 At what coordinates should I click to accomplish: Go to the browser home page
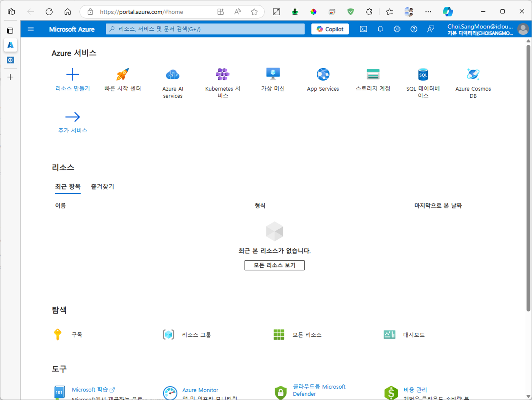pos(68,12)
